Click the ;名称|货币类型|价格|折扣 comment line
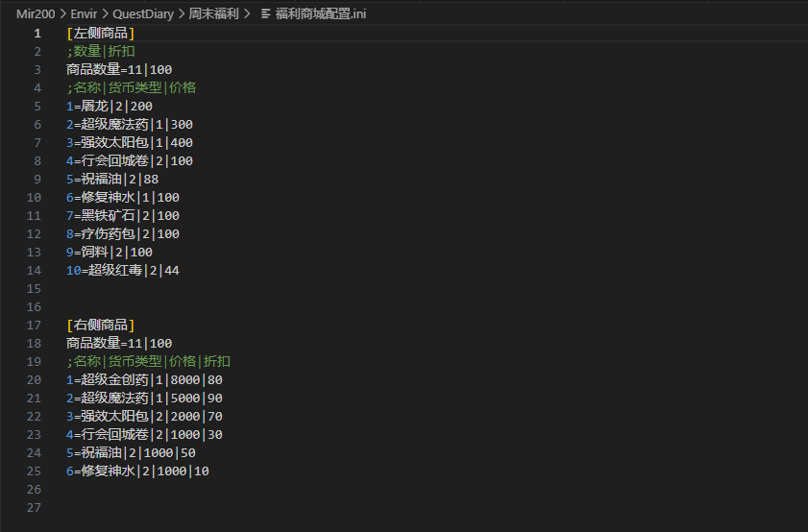808x532 pixels. click(x=148, y=362)
